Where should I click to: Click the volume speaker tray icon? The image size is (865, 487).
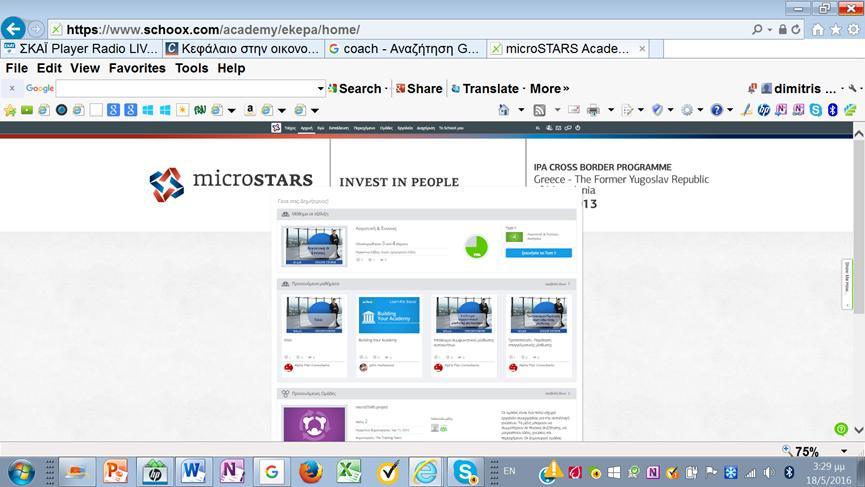(x=768, y=472)
